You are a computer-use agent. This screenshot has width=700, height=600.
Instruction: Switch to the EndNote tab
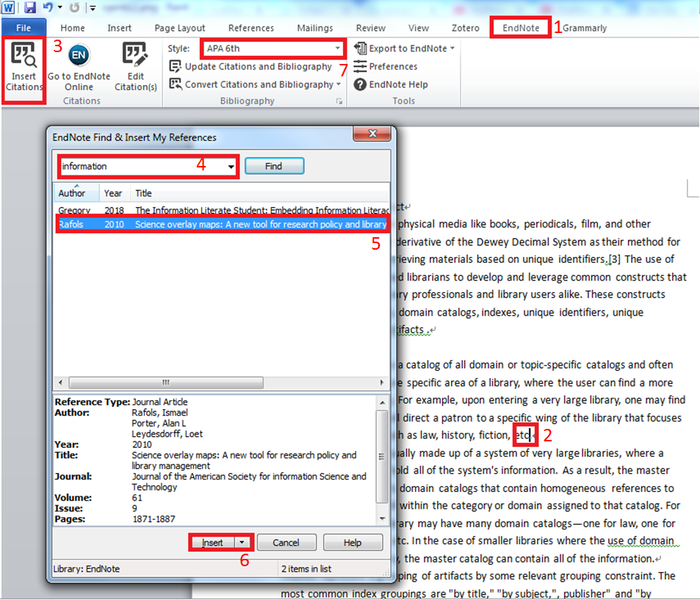(x=521, y=28)
